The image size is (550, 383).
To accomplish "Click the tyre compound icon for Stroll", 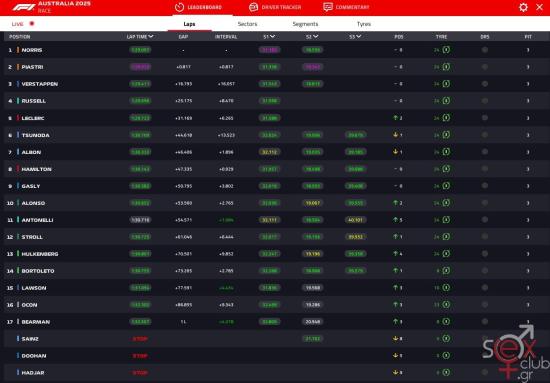I will tap(446, 237).
